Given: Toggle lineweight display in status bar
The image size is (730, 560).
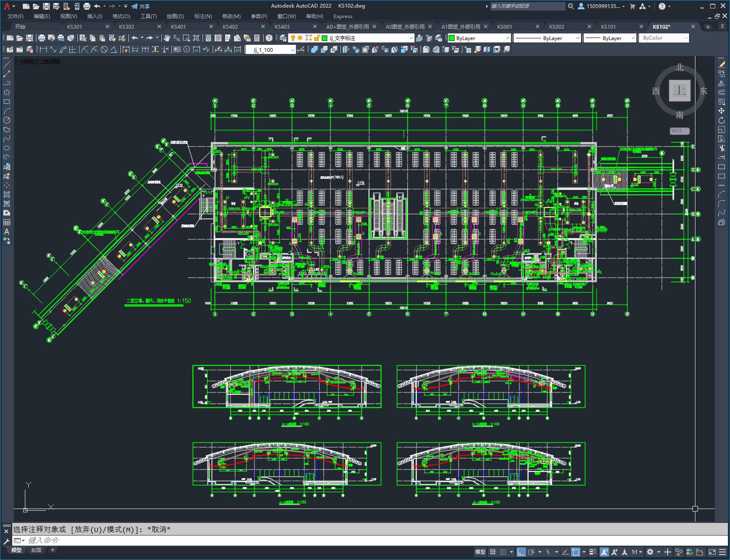Looking at the screenshot, I should coord(593,552).
